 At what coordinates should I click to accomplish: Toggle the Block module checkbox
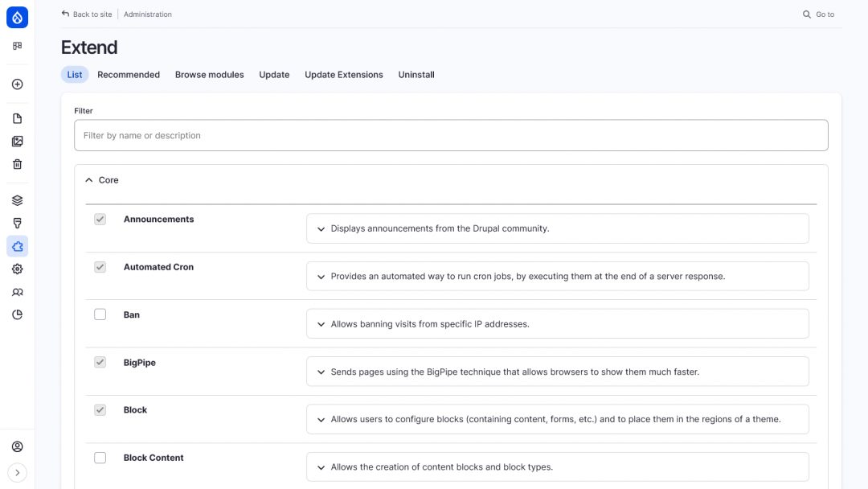pos(100,410)
